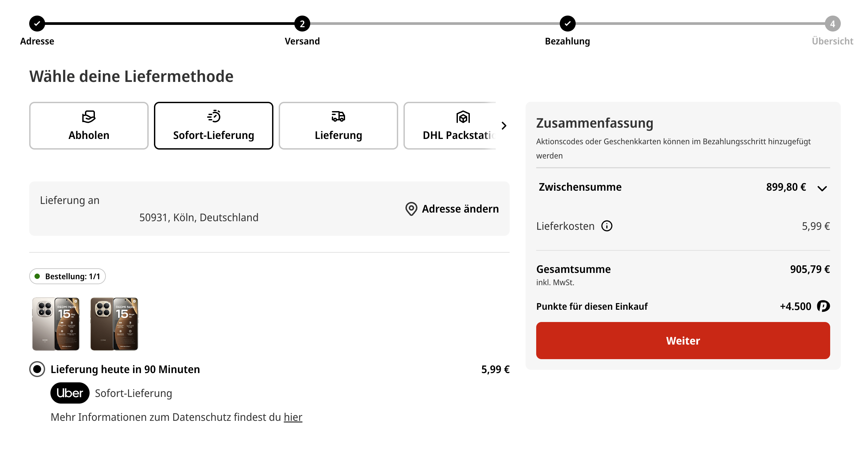Click the Sofort-Lieferung stopwatch icon

214,116
